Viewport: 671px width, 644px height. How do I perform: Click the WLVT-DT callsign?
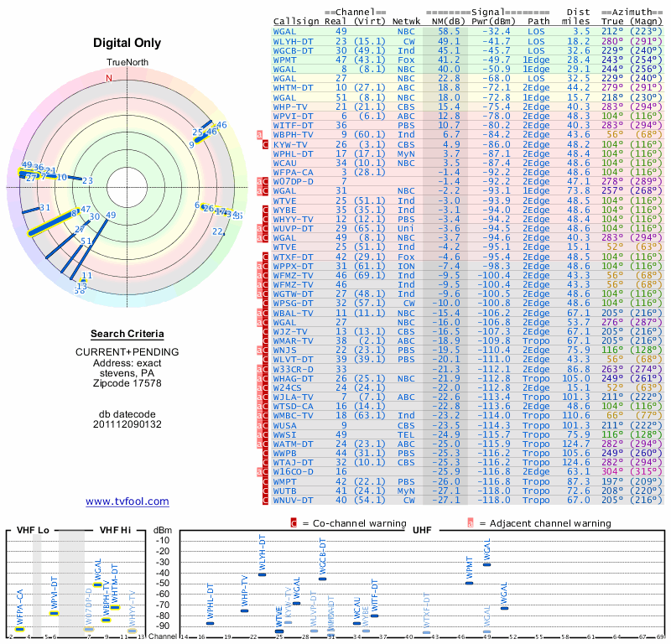(x=293, y=360)
